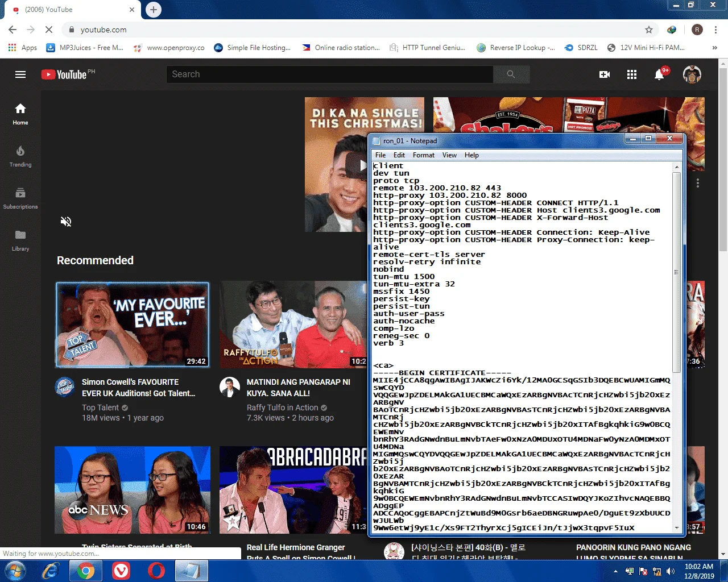
Task: Click Simon Cowell's FAVOURITE EVER Auditions title
Action: point(138,388)
